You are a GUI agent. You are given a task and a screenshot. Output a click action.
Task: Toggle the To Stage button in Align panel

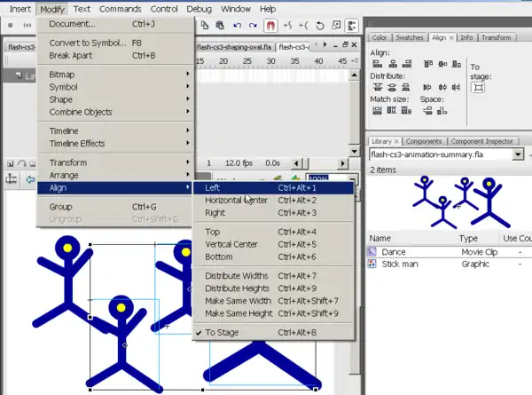pyautogui.click(x=478, y=87)
